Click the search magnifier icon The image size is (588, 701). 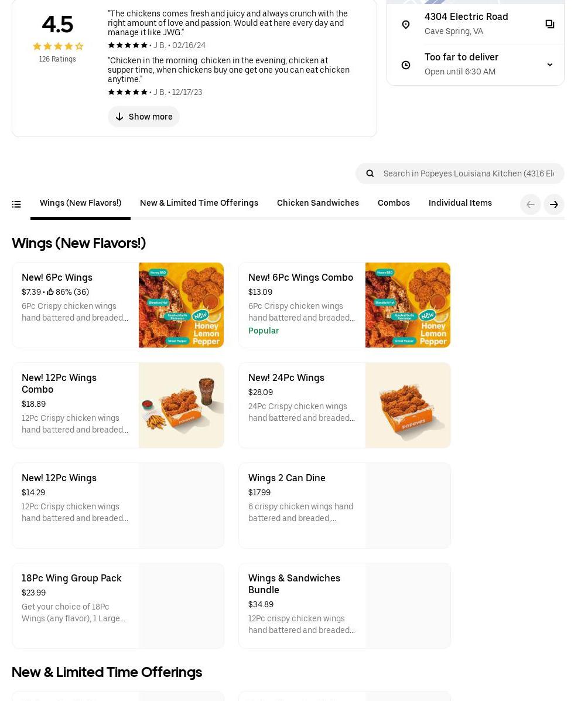click(370, 173)
